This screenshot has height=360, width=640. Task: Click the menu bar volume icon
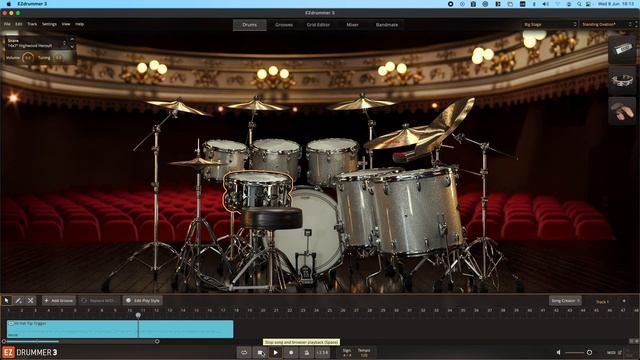(546, 4)
